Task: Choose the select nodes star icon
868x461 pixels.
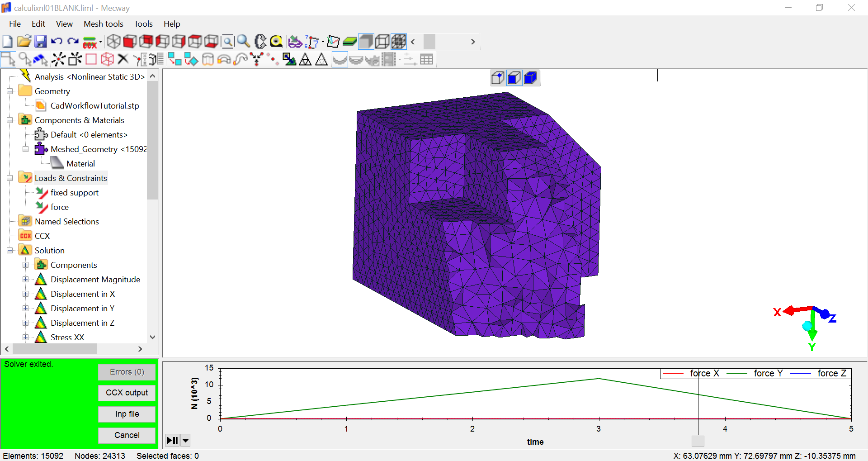Action: [x=58, y=59]
